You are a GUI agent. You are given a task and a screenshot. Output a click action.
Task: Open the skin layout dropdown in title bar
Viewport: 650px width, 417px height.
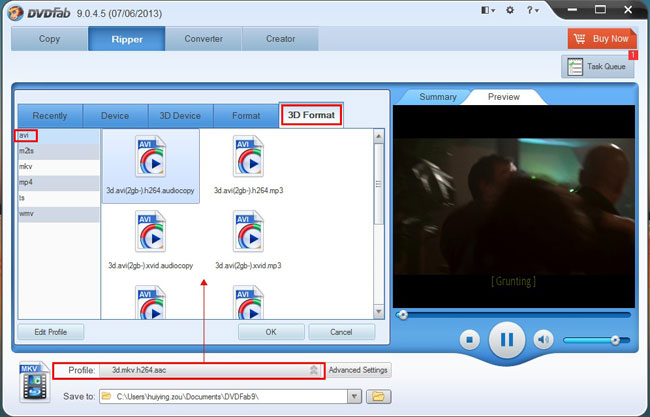pos(488,10)
